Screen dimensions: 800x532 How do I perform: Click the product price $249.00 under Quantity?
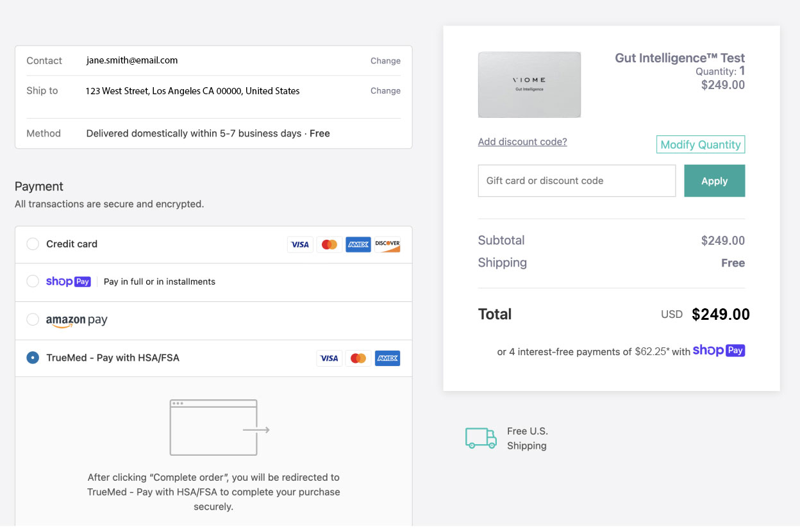tap(723, 85)
